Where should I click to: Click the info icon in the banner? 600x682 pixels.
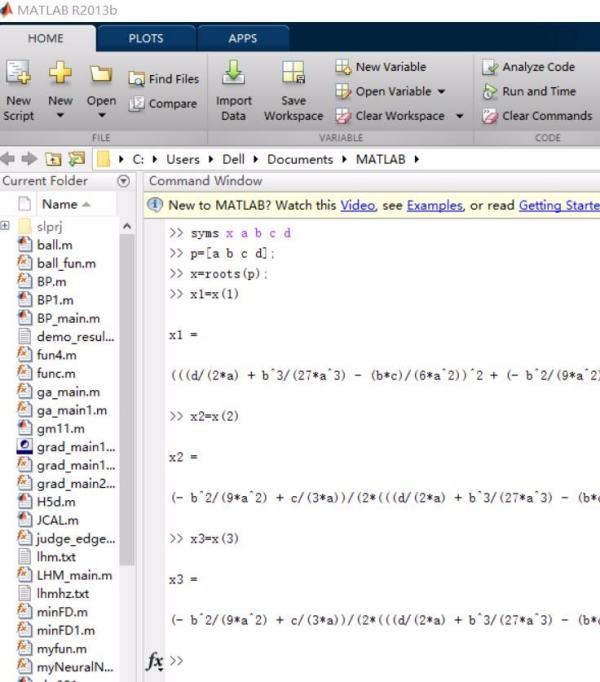155,204
